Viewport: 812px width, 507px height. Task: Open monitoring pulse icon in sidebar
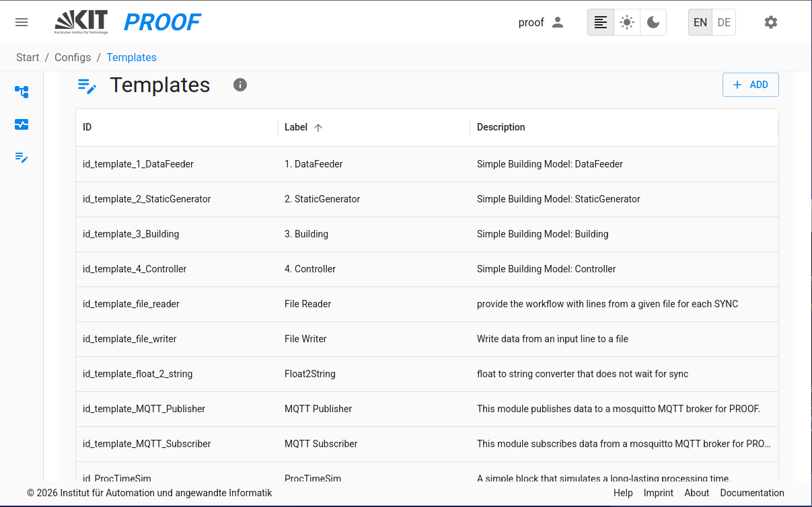(22, 124)
